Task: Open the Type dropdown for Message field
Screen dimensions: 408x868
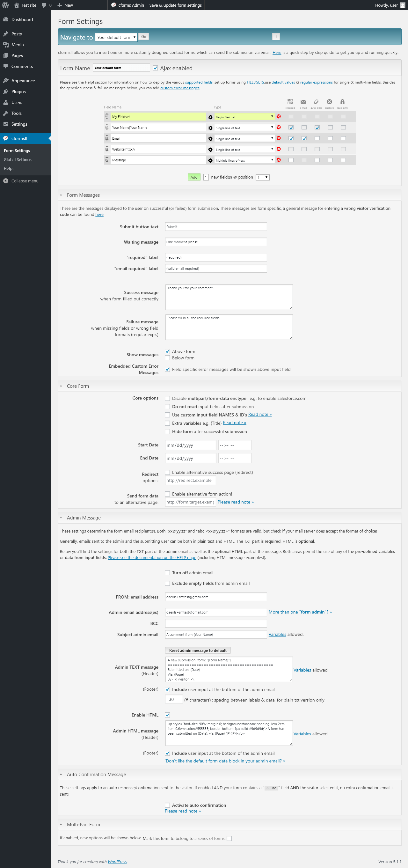Action: tap(244, 160)
